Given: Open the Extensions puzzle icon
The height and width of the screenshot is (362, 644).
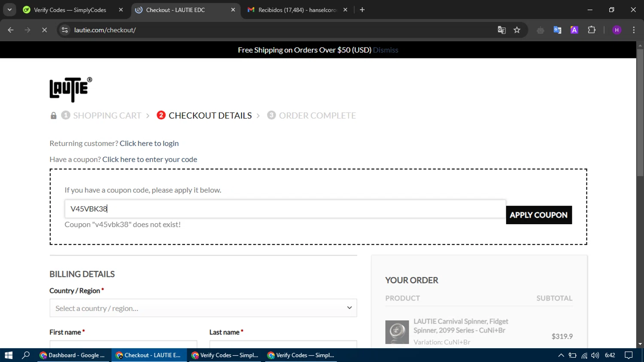Looking at the screenshot, I should coord(592,30).
